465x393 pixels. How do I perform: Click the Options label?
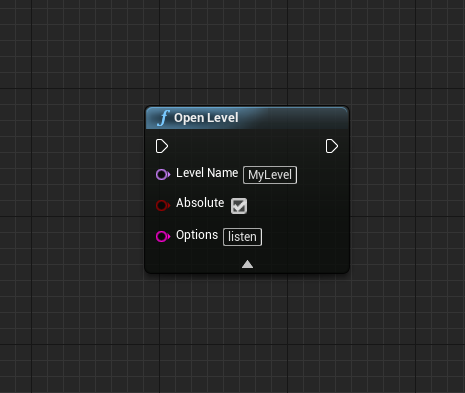tap(197, 235)
